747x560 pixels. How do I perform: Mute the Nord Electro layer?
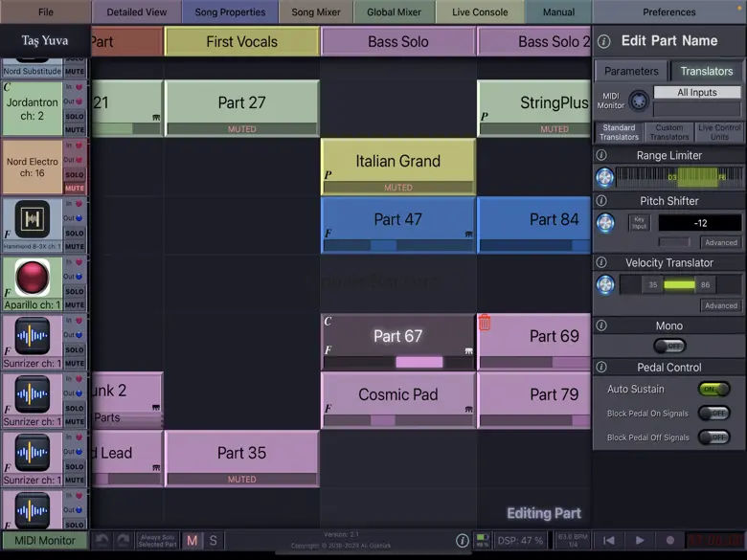click(75, 189)
